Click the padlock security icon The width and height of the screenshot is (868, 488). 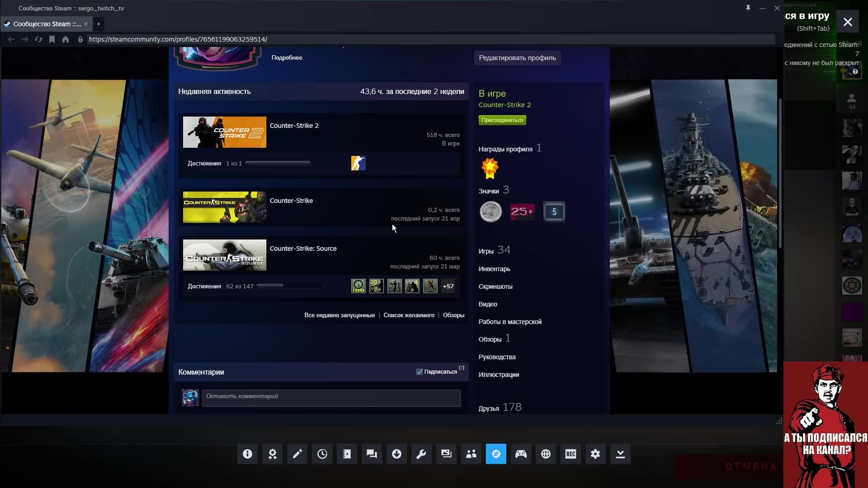(80, 39)
